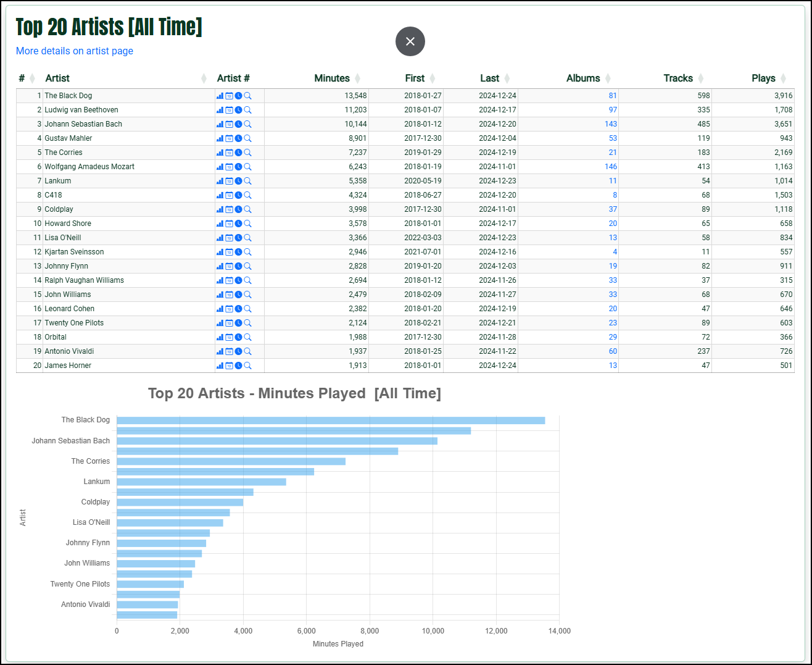
Task: Click clock icon in John Williams row
Action: pyautogui.click(x=238, y=295)
